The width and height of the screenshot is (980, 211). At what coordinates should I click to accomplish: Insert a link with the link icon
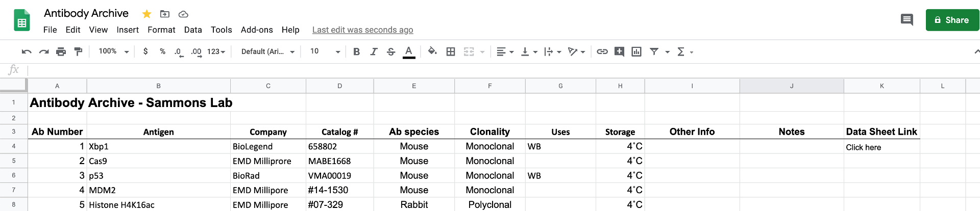coord(602,51)
